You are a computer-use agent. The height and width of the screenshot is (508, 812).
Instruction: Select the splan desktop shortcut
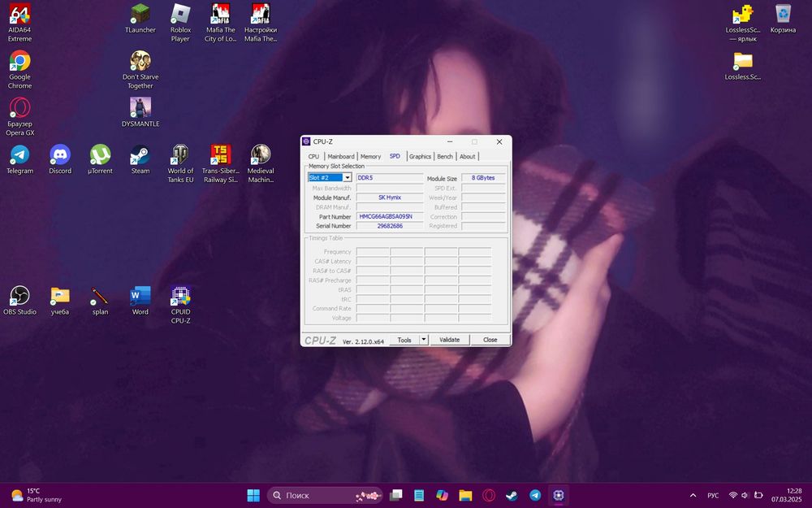pyautogui.click(x=101, y=301)
